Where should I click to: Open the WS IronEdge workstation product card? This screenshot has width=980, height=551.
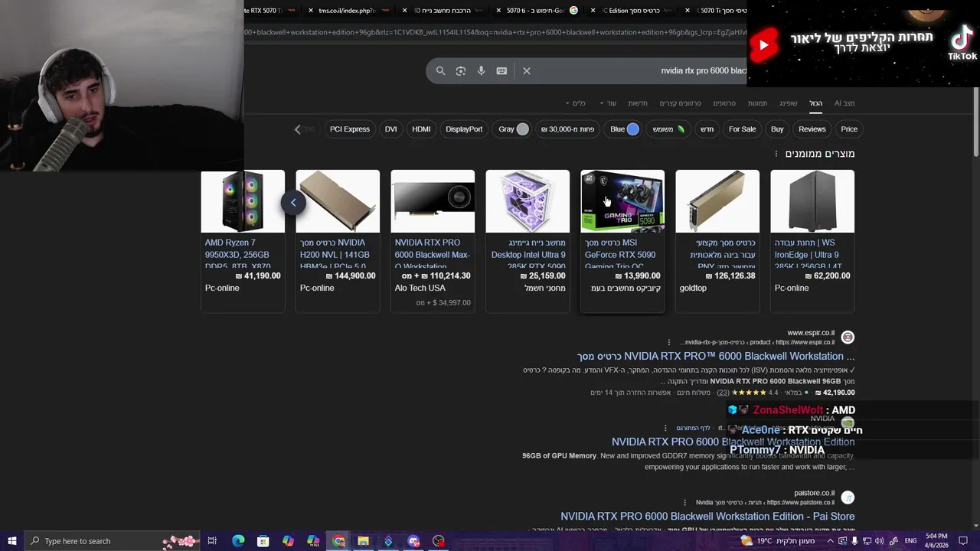[x=812, y=240]
